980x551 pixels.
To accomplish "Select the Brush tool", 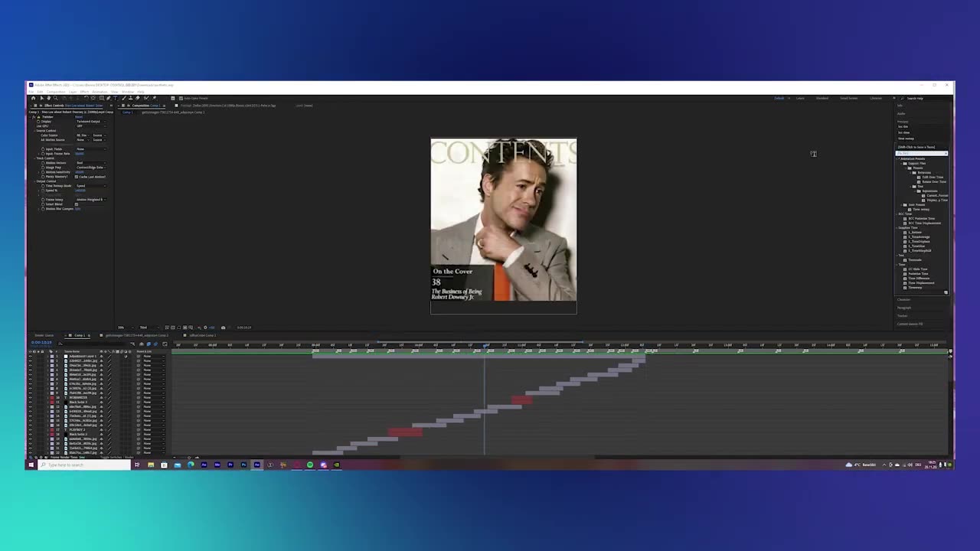I will [x=123, y=98].
